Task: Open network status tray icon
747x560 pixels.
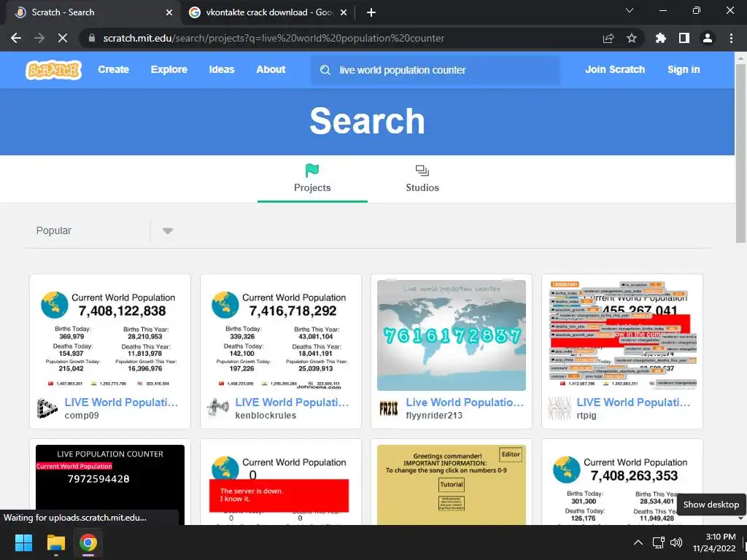Action: click(x=659, y=542)
